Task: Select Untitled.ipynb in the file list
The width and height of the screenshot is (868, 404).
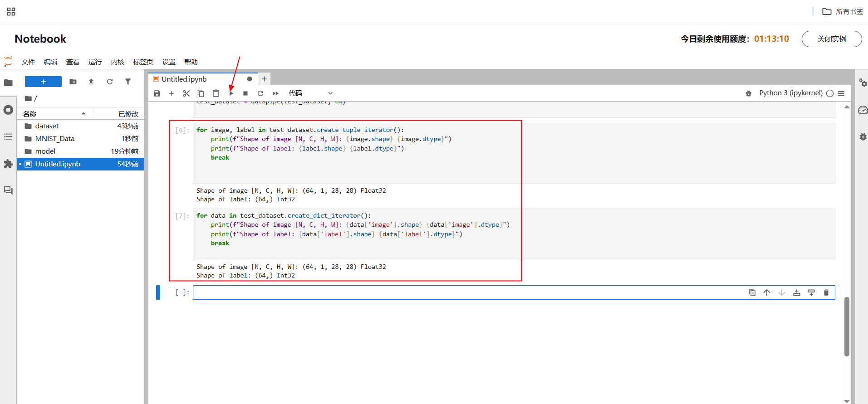Action: [x=81, y=164]
